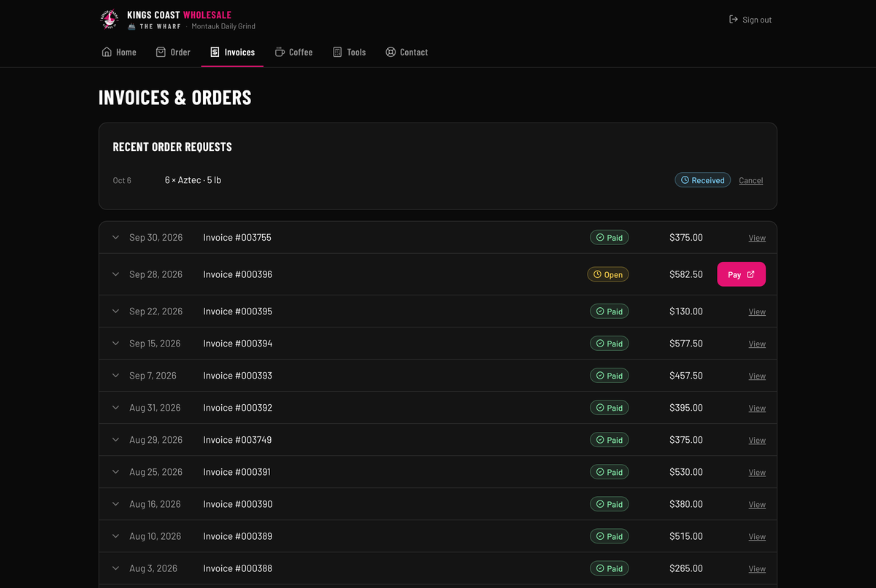876x588 pixels.
Task: Expand invoice #000392 row chevron
Action: coord(115,408)
